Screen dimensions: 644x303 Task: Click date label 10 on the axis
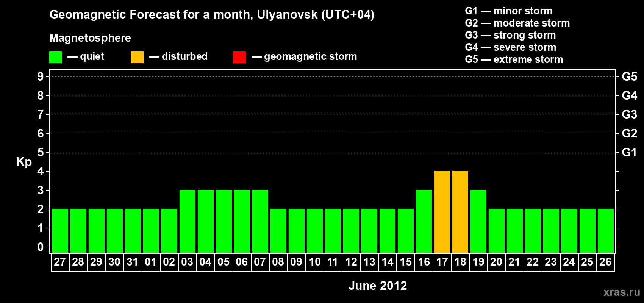pyautogui.click(x=314, y=262)
